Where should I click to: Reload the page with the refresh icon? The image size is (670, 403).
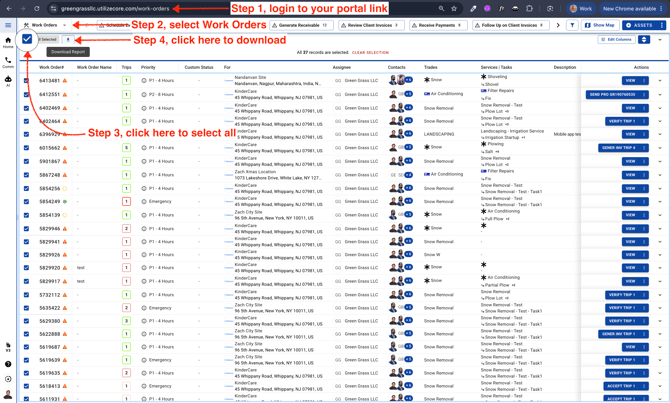pyautogui.click(x=37, y=9)
